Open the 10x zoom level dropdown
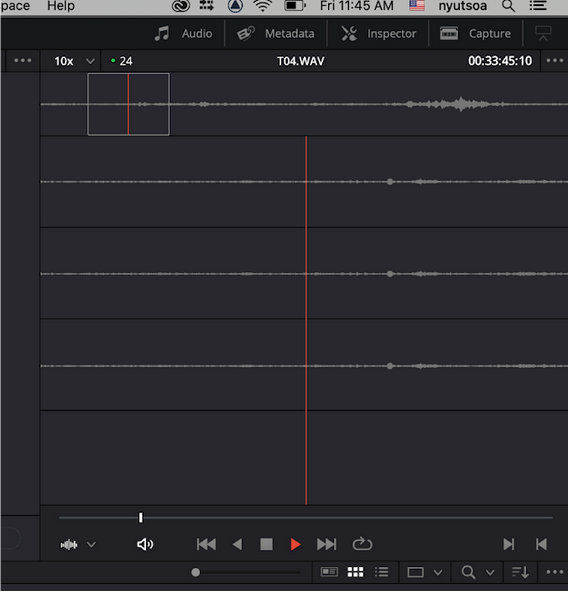 [x=74, y=61]
